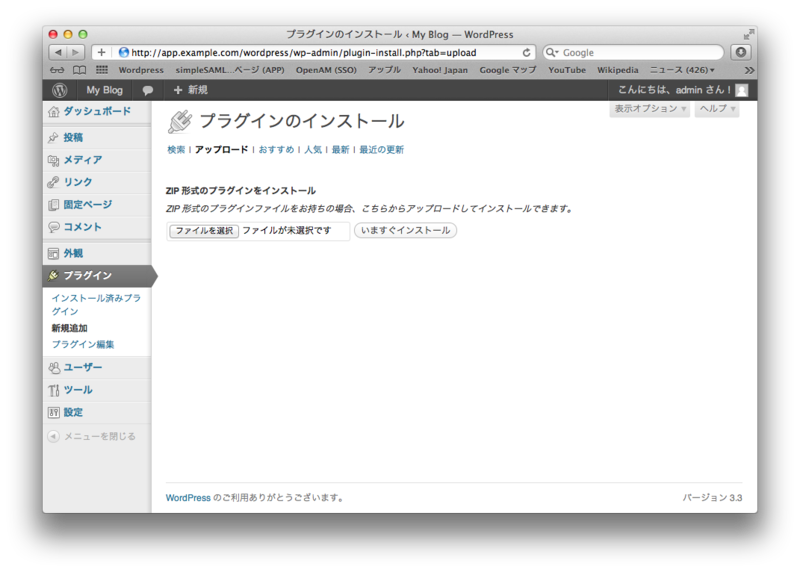This screenshot has width=800, height=572.
Task: Switch to the おすすめ tab
Action: tap(276, 150)
